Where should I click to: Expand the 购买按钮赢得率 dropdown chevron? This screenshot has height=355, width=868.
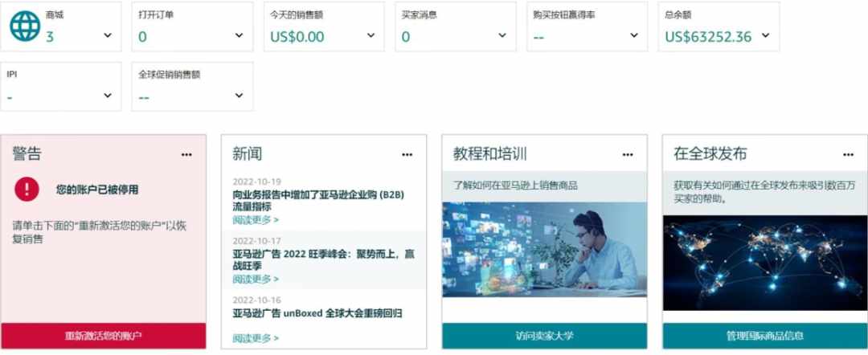coord(634,35)
